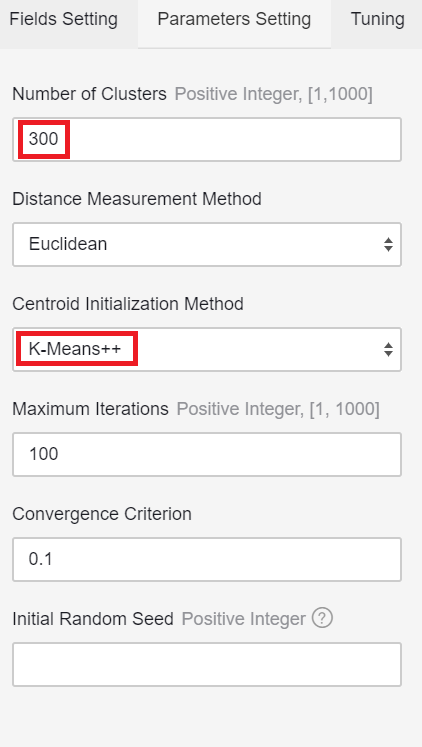This screenshot has height=747, width=422.
Task: Switch to the Fields Setting tab
Action: 63,19
